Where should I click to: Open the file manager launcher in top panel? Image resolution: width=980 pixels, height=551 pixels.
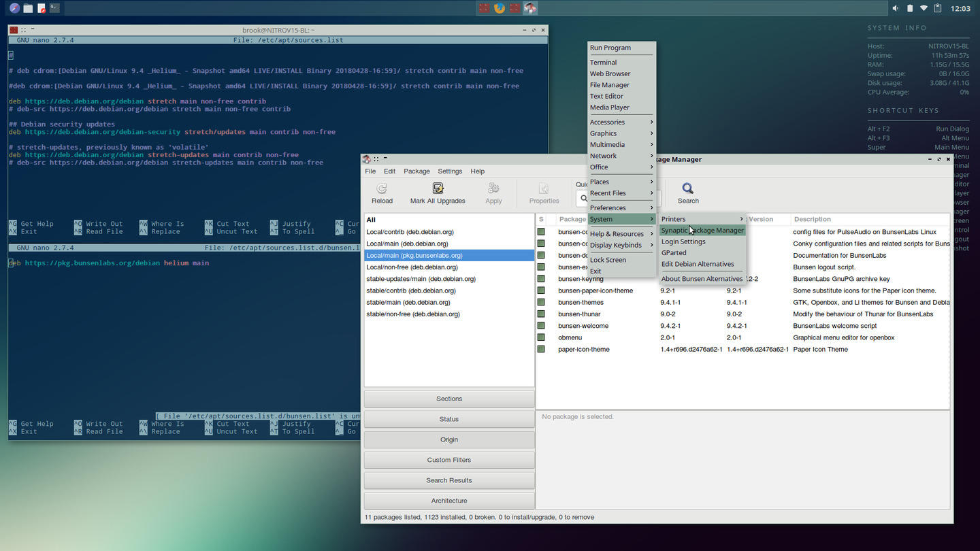pyautogui.click(x=28, y=8)
